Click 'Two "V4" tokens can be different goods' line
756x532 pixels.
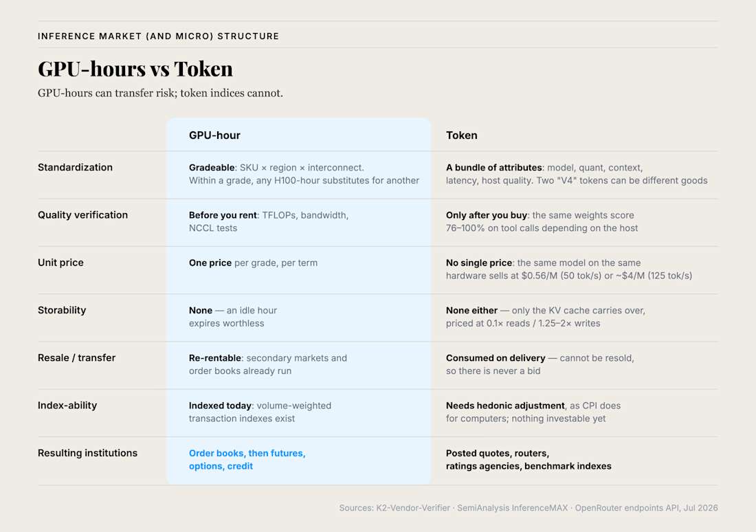pos(622,180)
